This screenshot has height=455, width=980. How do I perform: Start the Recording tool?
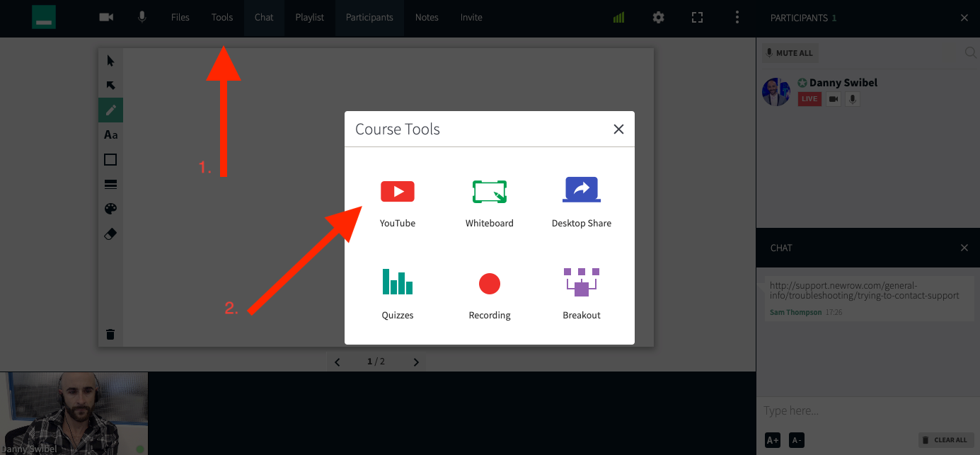click(490, 296)
